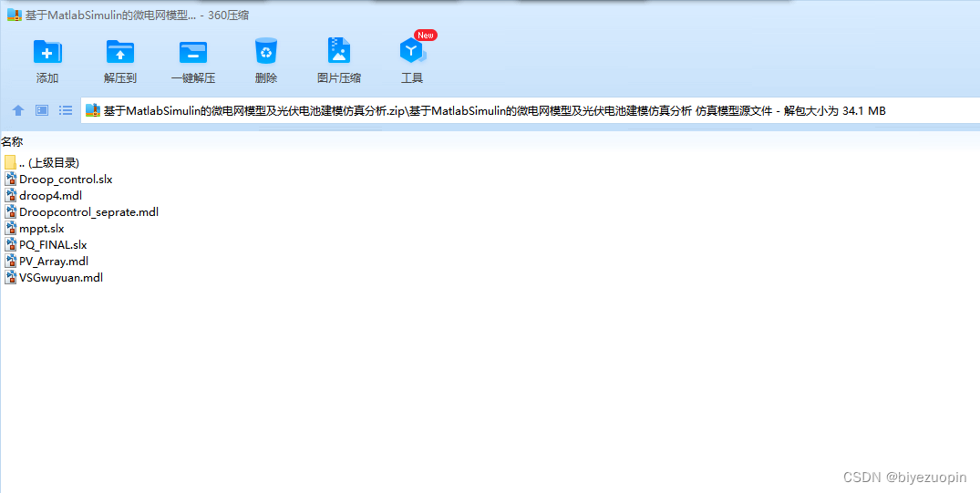Viewport: 980px width, 493px height.
Task: Switch to list view icon
Action: pyautogui.click(x=66, y=110)
